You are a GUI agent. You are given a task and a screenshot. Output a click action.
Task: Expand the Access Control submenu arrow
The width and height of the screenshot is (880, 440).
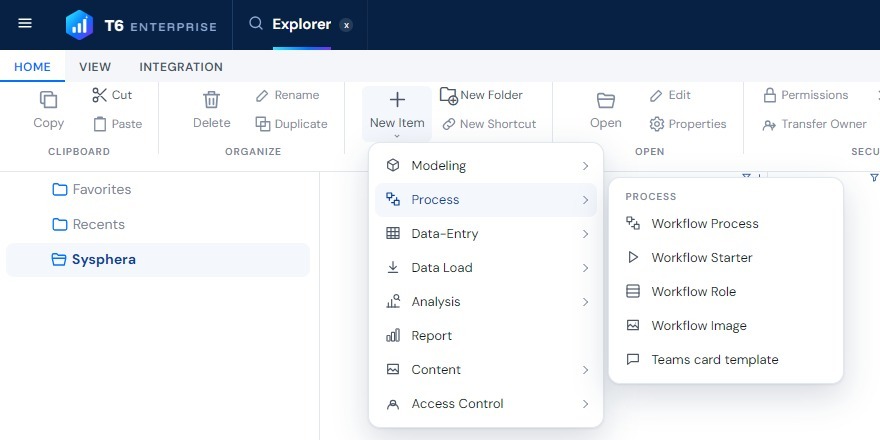point(585,404)
